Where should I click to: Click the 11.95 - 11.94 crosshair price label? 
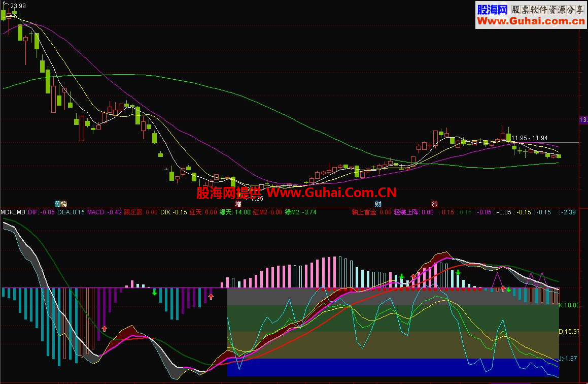pyautogui.click(x=529, y=138)
